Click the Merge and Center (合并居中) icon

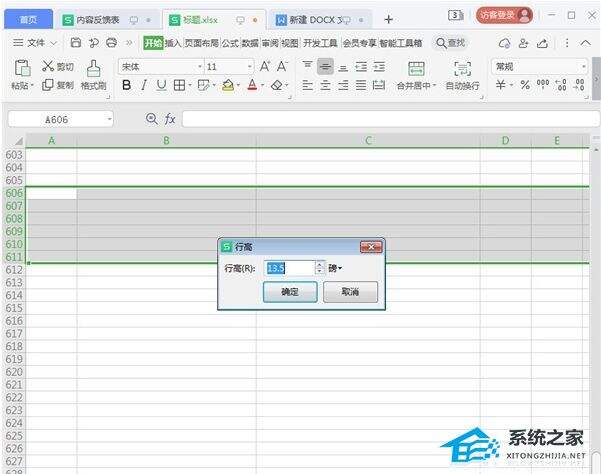(416, 69)
